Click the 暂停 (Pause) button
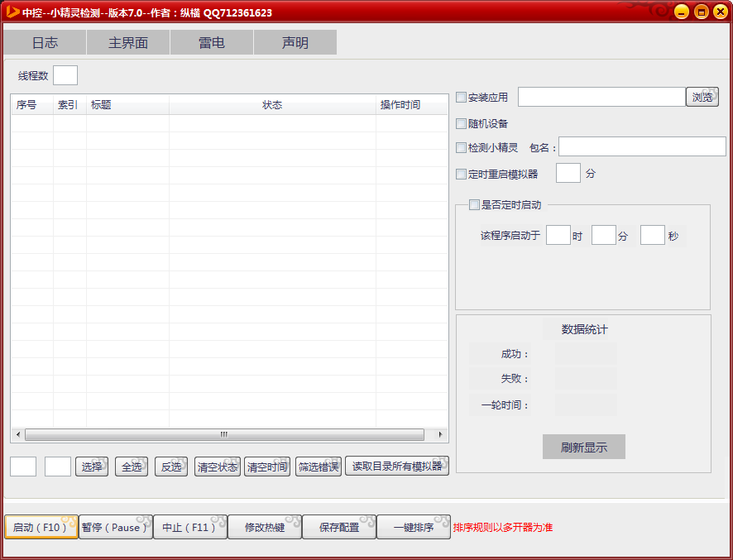733x560 pixels. tap(116, 527)
